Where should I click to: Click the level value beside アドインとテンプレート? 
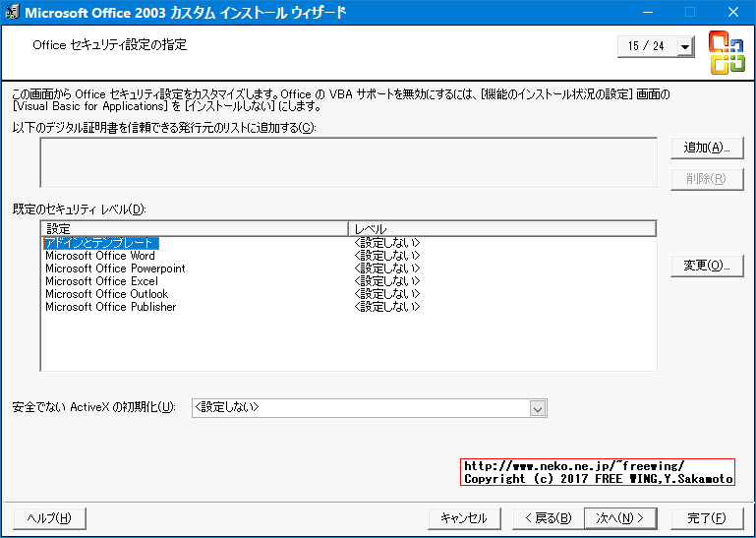click(x=386, y=243)
